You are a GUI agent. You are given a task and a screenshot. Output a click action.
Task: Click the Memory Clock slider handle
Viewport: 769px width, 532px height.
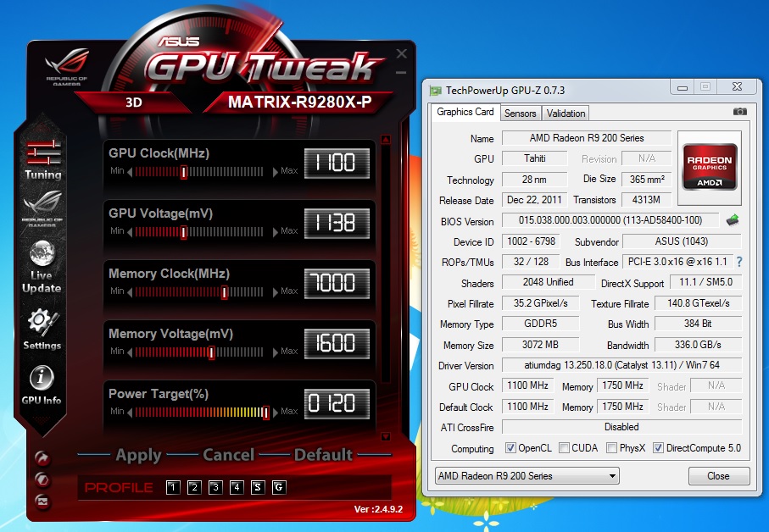[x=224, y=292]
